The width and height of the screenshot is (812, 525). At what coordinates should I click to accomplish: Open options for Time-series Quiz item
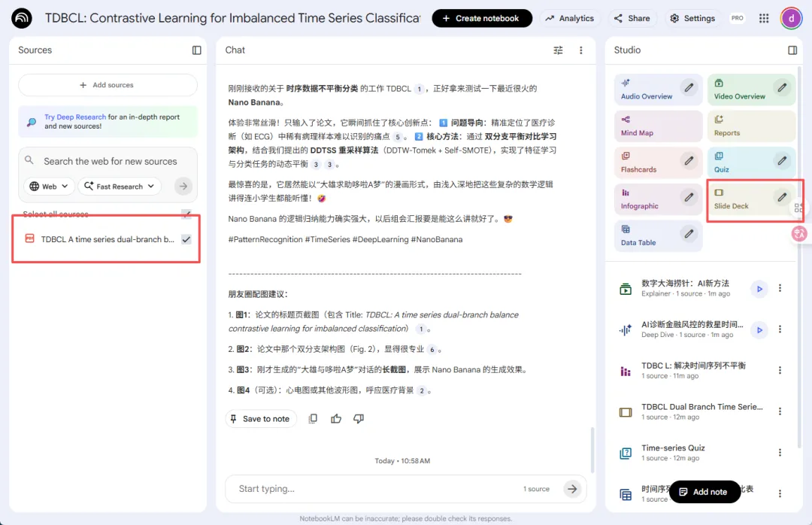click(x=780, y=453)
